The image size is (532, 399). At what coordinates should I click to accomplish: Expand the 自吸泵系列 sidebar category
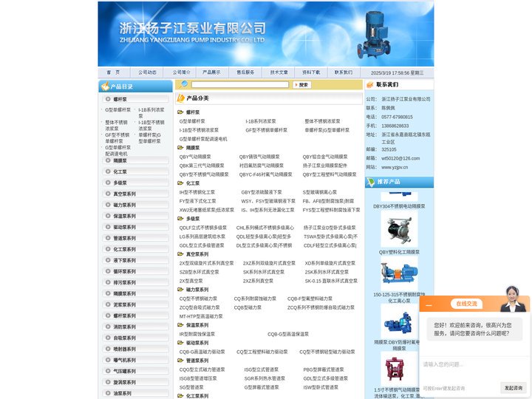pyautogui.click(x=135, y=338)
